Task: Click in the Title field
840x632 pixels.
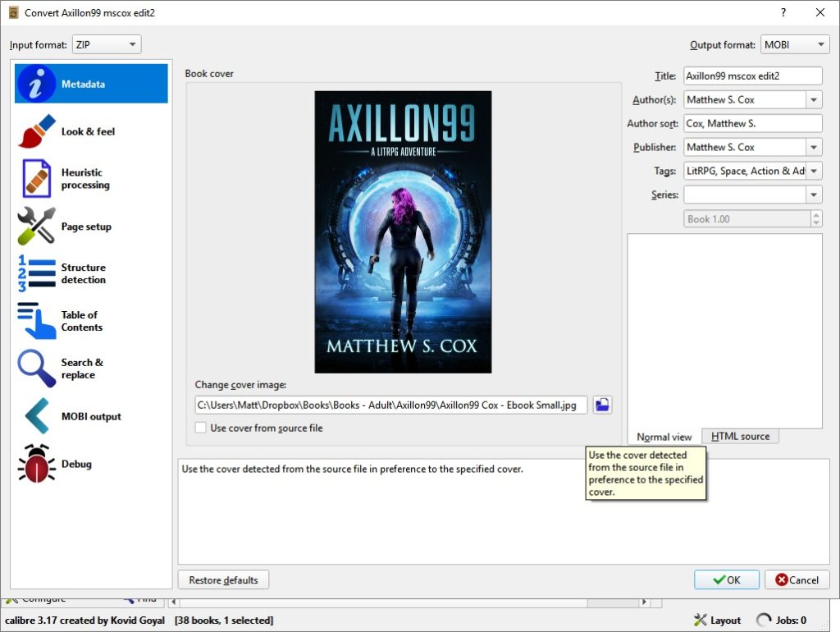Action: pos(753,76)
